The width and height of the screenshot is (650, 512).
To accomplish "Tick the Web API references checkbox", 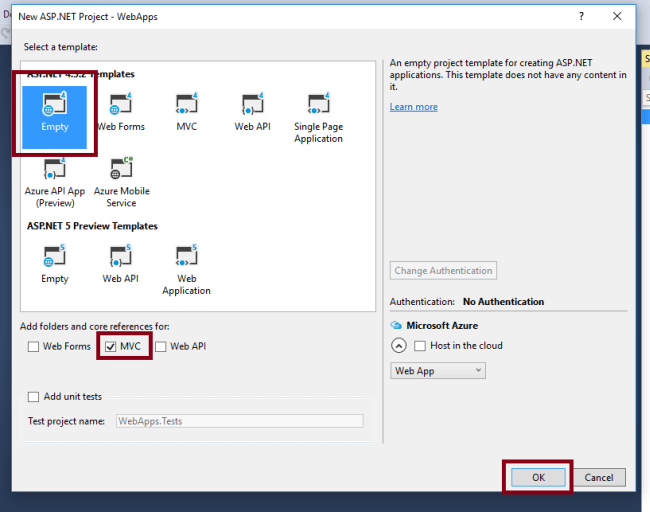I will (160, 346).
